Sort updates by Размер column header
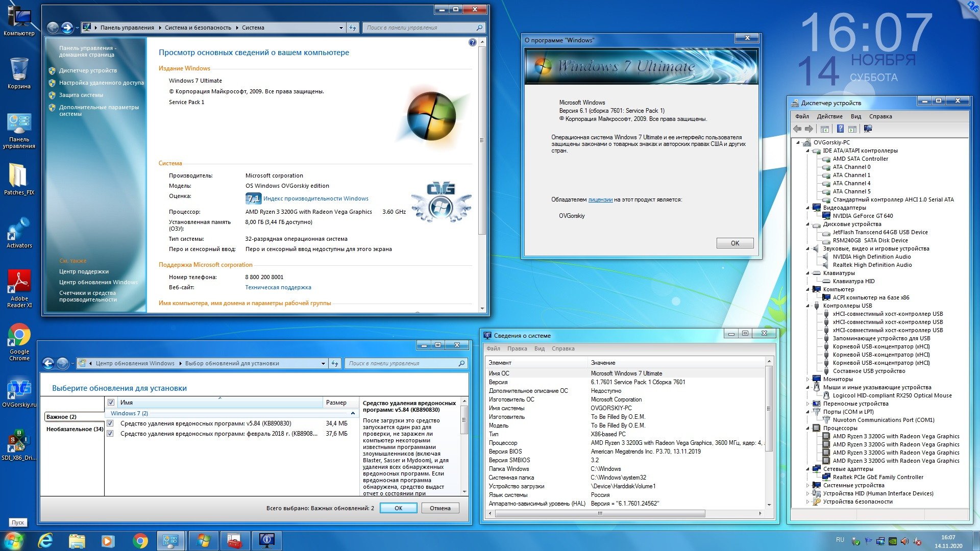 [x=340, y=403]
